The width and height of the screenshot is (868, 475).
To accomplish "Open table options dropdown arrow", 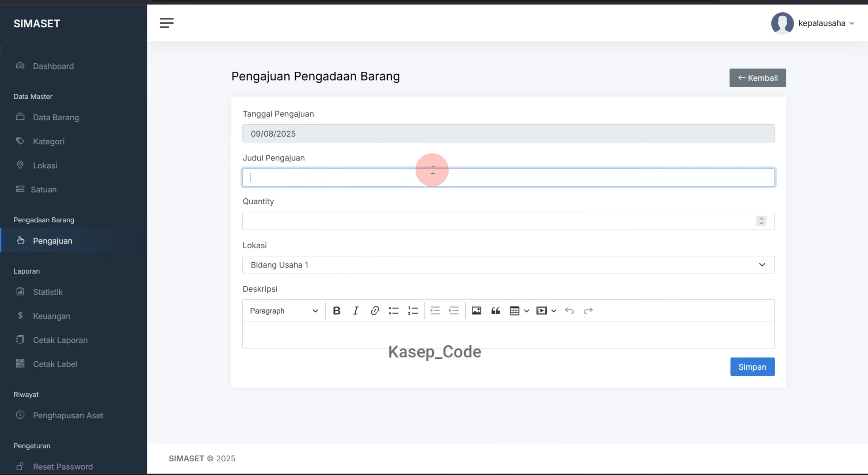I will point(526,311).
